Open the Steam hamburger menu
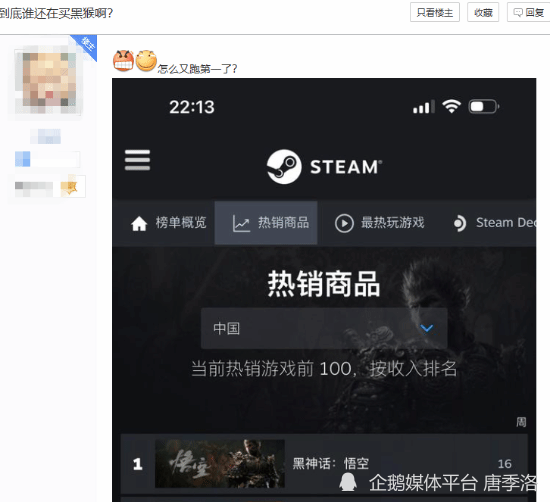This screenshot has width=550, height=502. [x=137, y=160]
